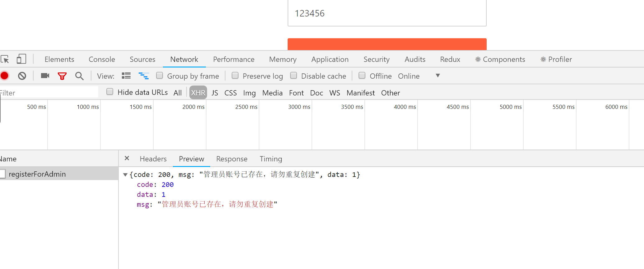Filter requests by WS type
This screenshot has height=269, width=644.
[x=335, y=93]
